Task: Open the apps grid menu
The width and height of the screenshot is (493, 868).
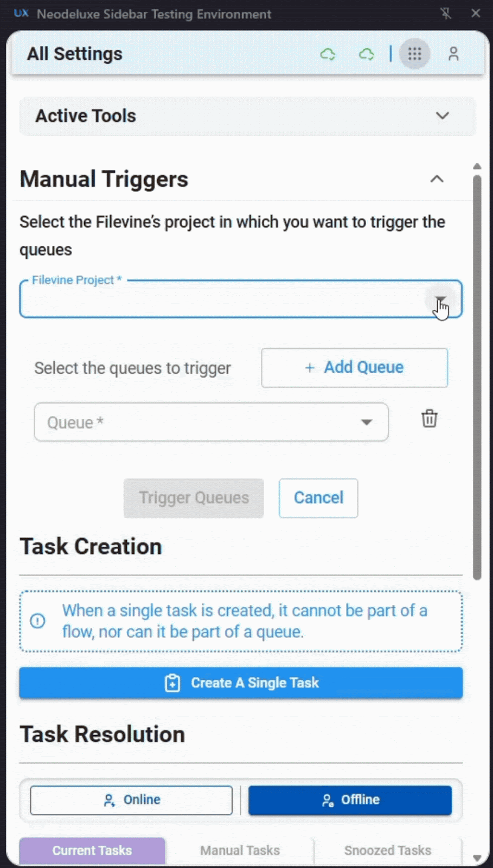Action: point(415,54)
